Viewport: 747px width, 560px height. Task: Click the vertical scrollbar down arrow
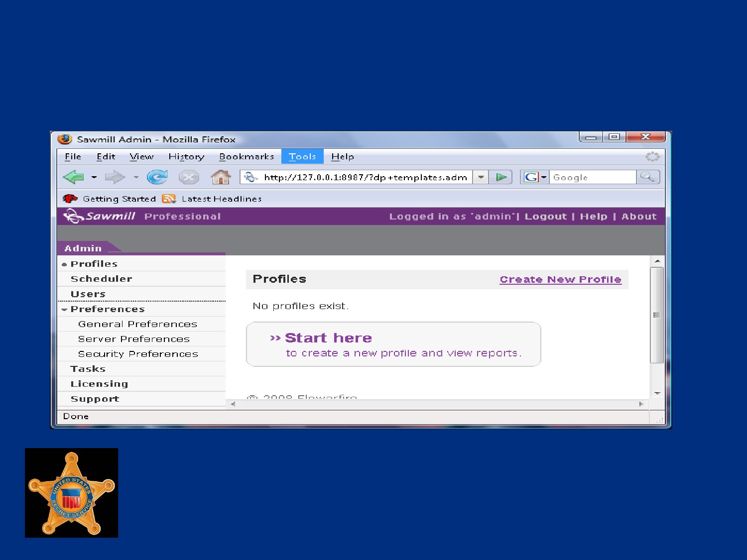657,393
